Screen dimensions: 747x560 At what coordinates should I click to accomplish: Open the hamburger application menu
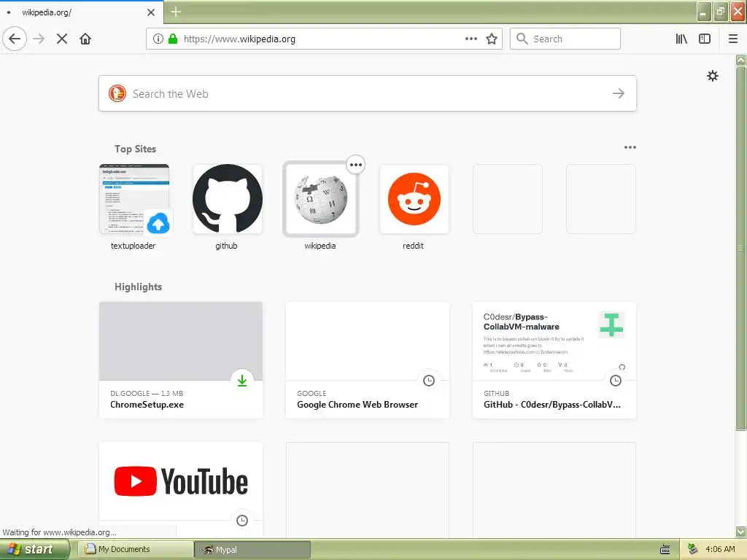point(732,39)
